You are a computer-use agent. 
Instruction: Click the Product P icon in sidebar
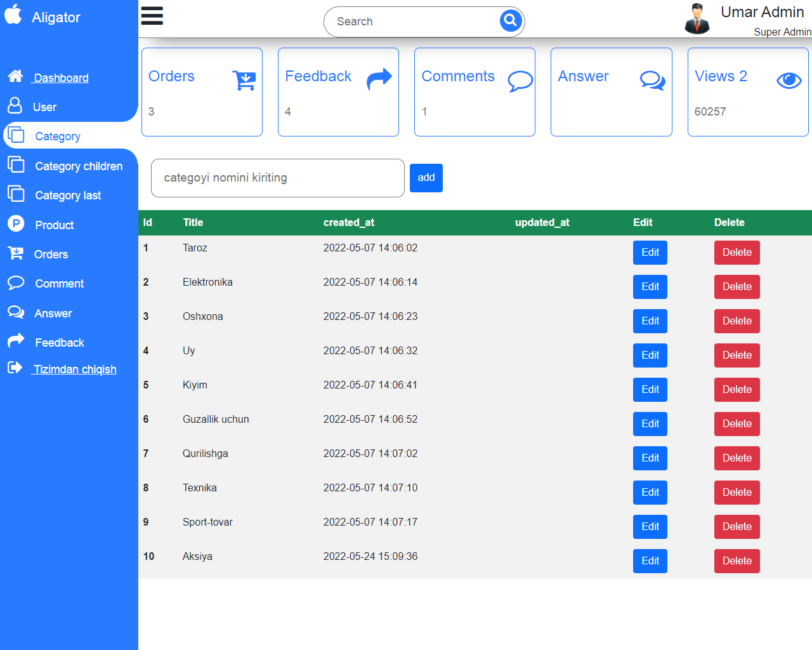(x=16, y=224)
